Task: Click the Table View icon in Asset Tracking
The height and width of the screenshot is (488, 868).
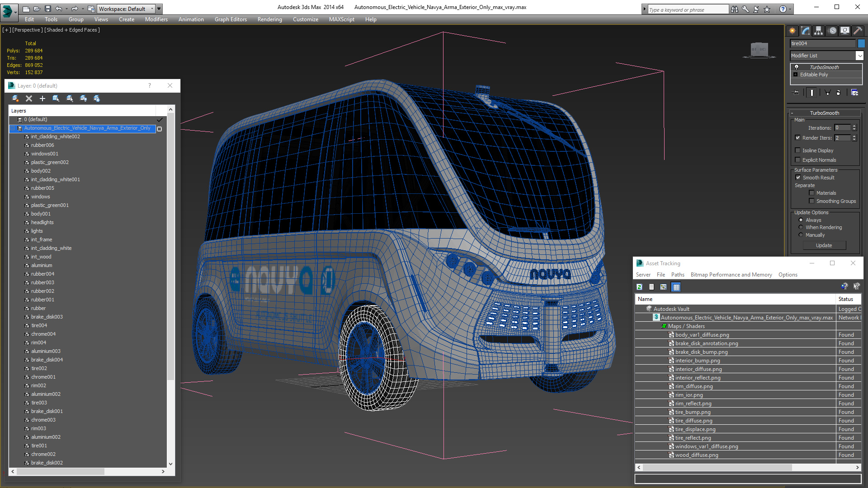Action: 676,287
